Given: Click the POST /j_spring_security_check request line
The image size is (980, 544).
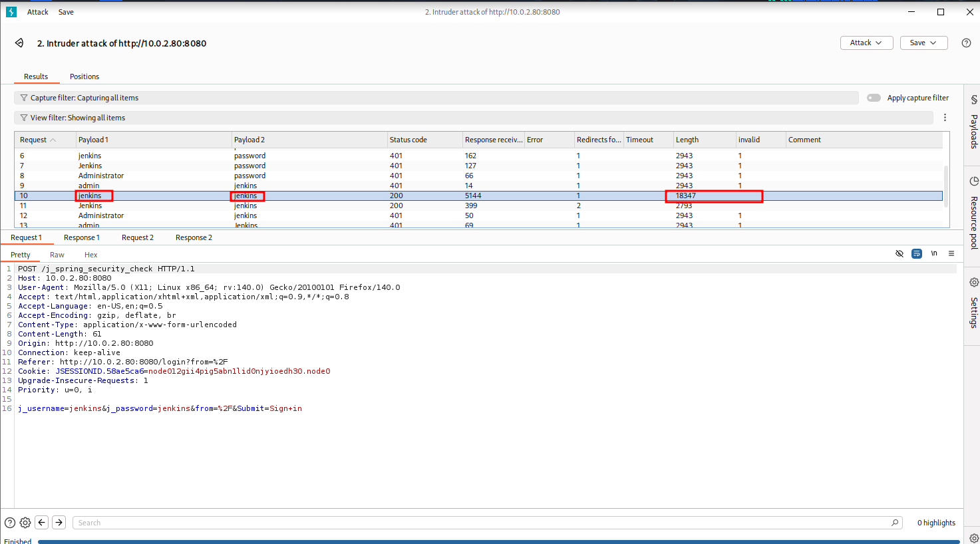Looking at the screenshot, I should pos(106,269).
